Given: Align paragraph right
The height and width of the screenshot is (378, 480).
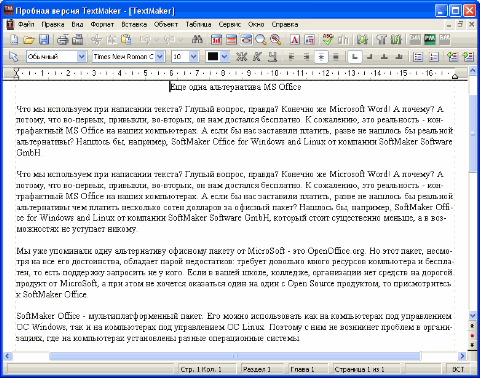Looking at the screenshot, I should point(306,57).
